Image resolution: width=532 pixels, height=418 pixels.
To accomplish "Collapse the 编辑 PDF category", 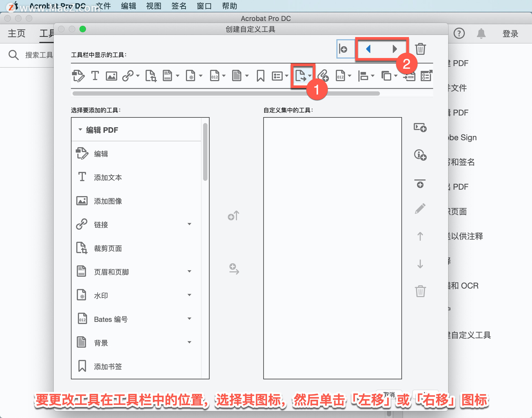I will tap(80, 130).
